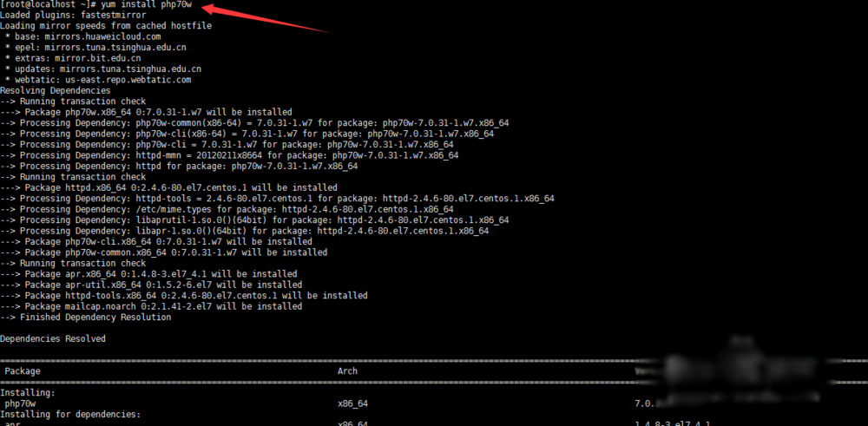Image resolution: width=868 pixels, height=426 pixels.
Task: Click the "Dependencies Resolved" message
Action: pos(53,339)
